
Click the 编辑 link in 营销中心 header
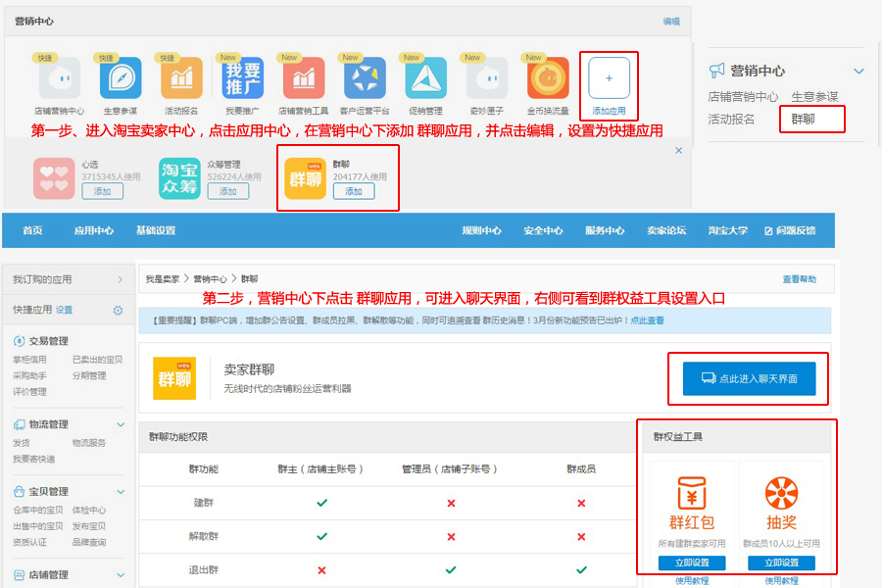pyautogui.click(x=671, y=22)
